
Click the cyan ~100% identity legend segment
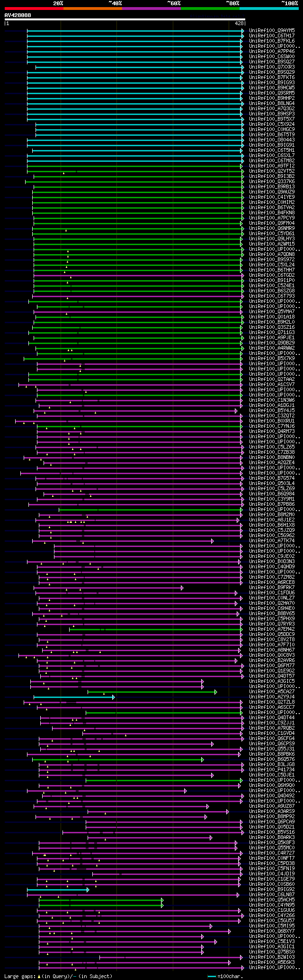point(269,9)
